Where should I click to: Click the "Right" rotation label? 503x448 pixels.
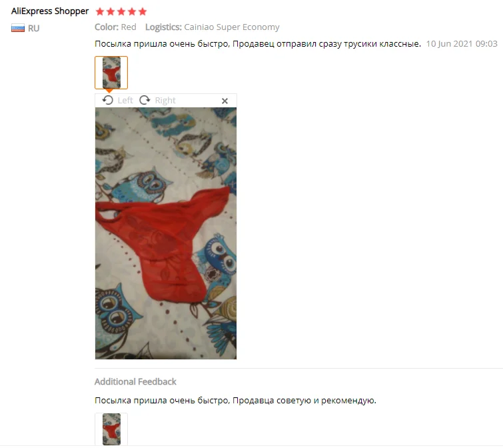pyautogui.click(x=165, y=101)
